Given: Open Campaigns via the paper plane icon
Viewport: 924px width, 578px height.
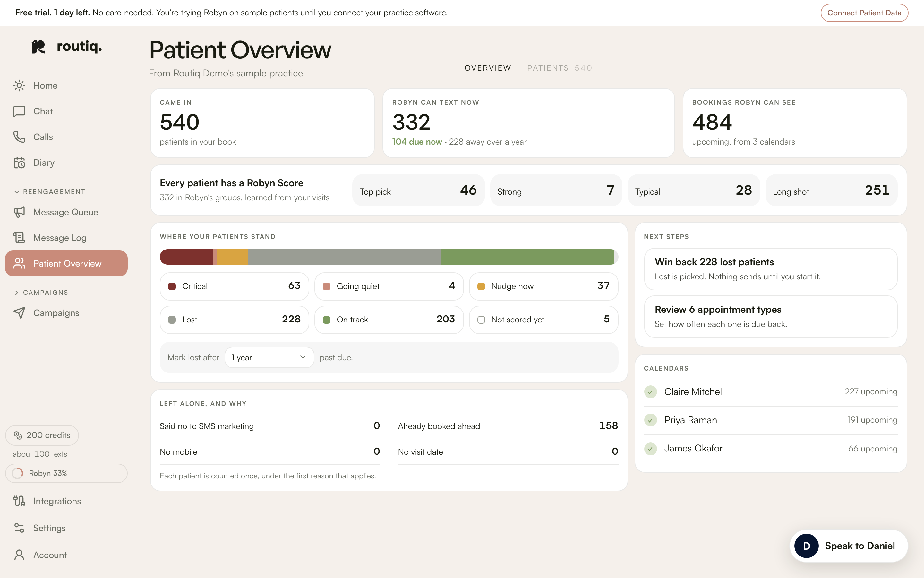Looking at the screenshot, I should click(x=19, y=313).
